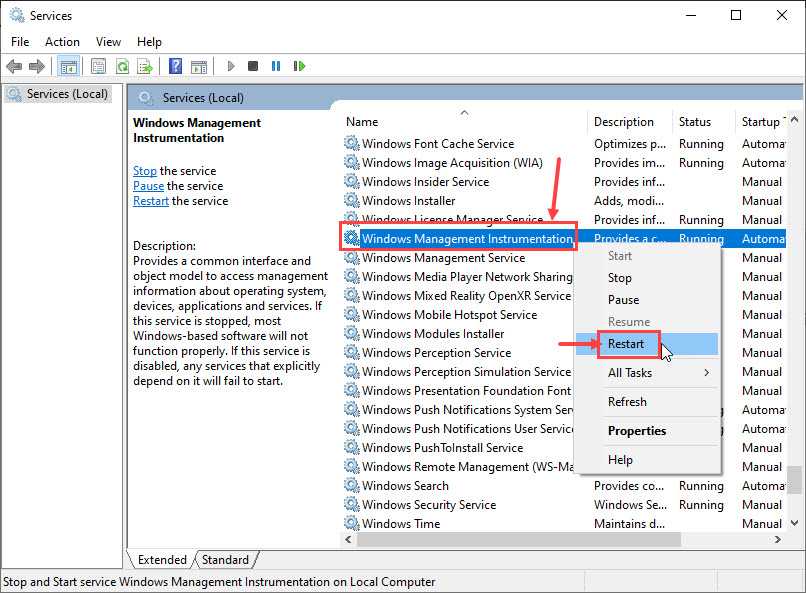Open the blue Help toolbar icon
Viewport: 806px width, 593px height.
175,66
